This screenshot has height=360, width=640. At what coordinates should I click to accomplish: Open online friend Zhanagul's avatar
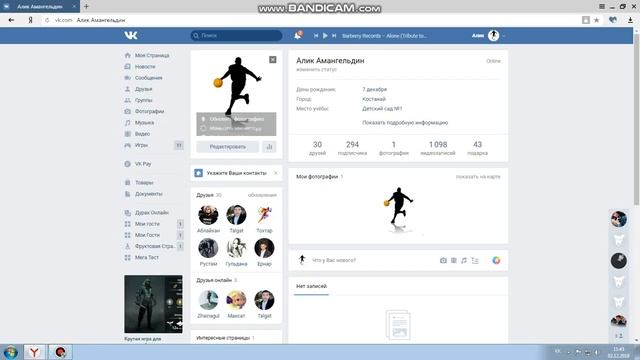208,300
